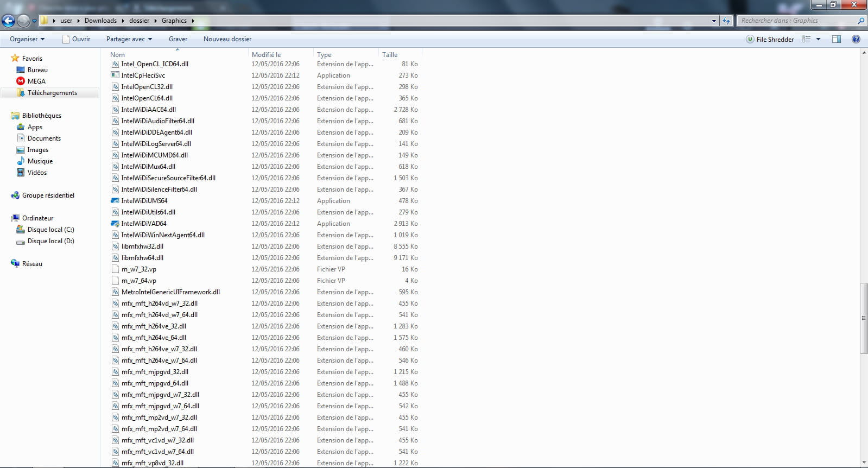868x468 pixels.
Task: Click the Musique library icon
Action: (21, 161)
